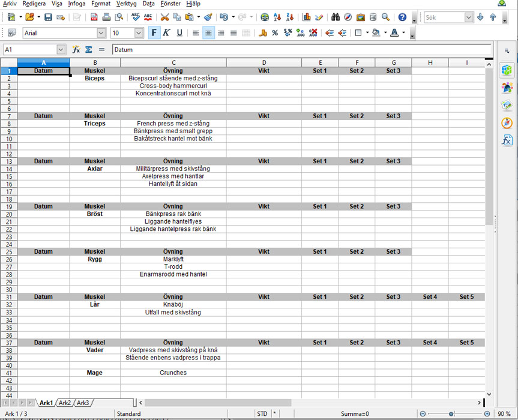Toggle center horizontal alignment

coord(208,32)
